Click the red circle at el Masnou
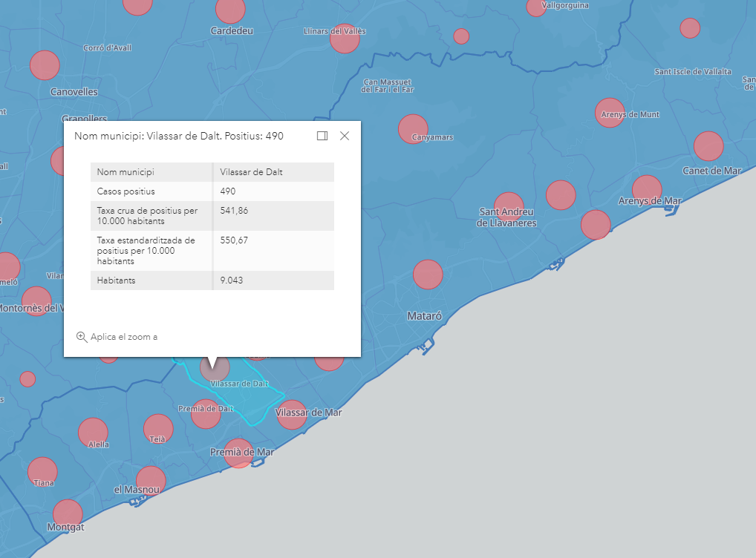756x558 pixels. point(151,481)
